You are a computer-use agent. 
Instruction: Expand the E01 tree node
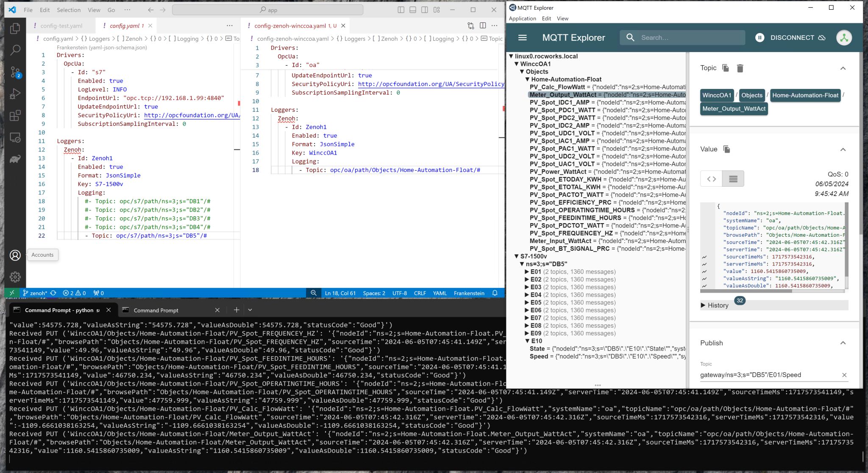pyautogui.click(x=527, y=272)
